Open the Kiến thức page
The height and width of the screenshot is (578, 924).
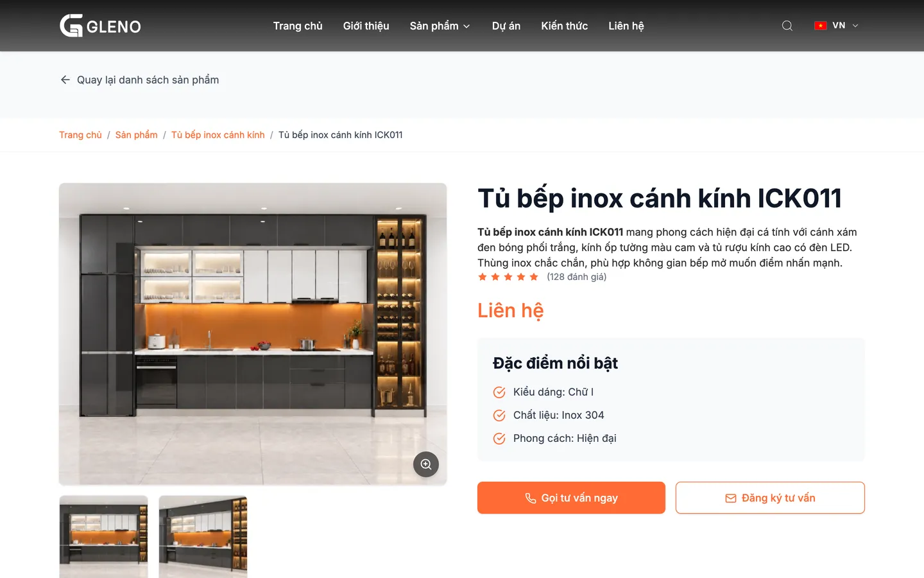click(x=565, y=26)
